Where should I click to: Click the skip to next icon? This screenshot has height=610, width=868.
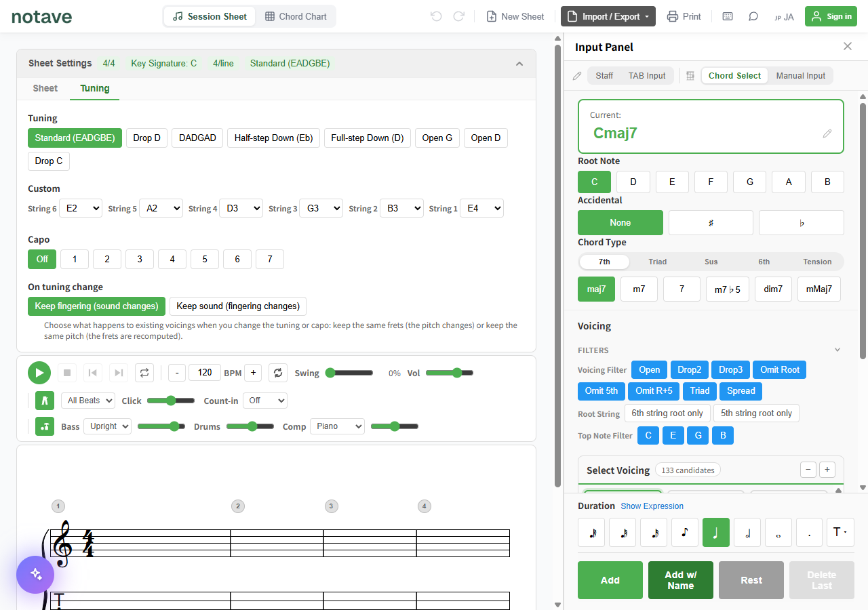[119, 373]
